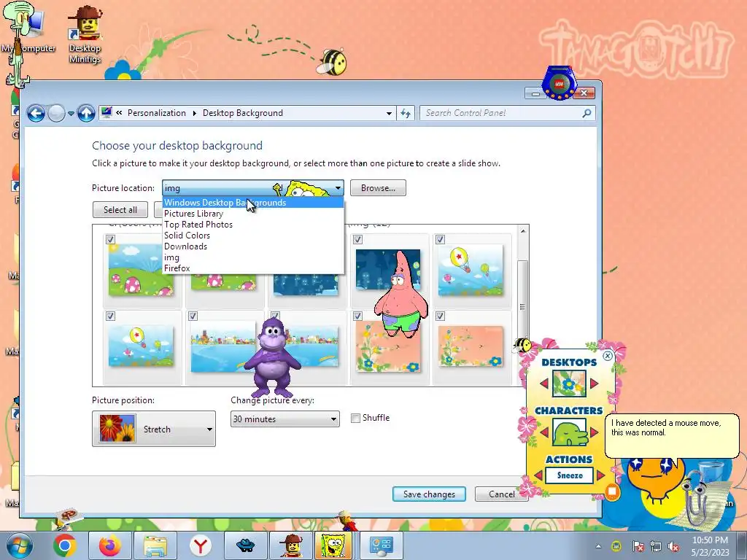Uncheck the bottom-row balloon wallpaper checkbox

(x=111, y=316)
